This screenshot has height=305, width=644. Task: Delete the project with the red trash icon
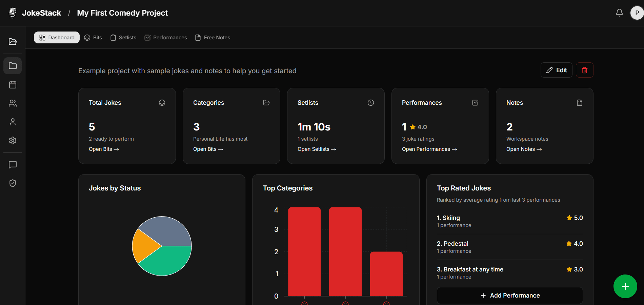pyautogui.click(x=585, y=70)
